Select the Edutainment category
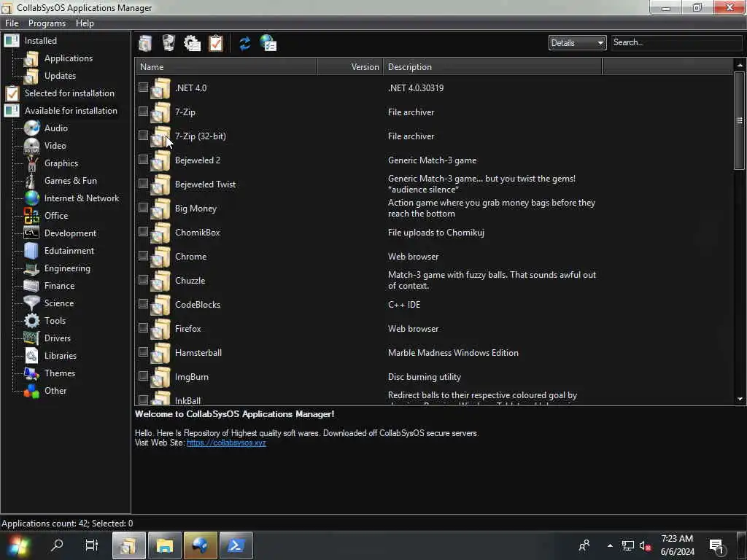 (69, 251)
